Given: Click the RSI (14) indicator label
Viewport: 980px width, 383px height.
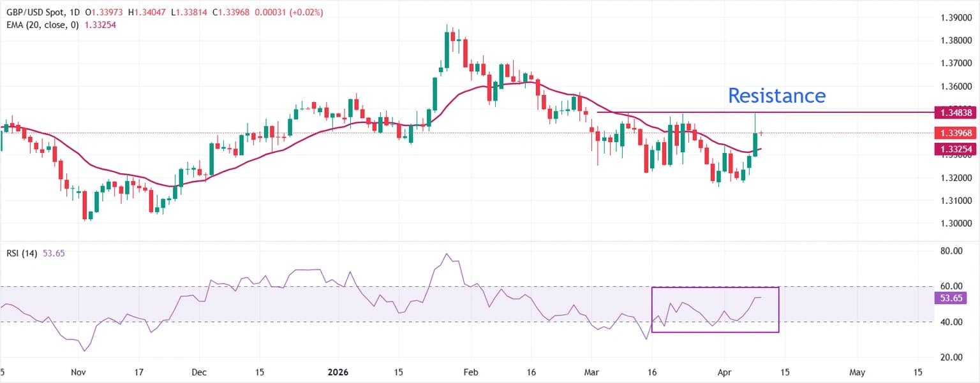Looking at the screenshot, I should (x=20, y=253).
